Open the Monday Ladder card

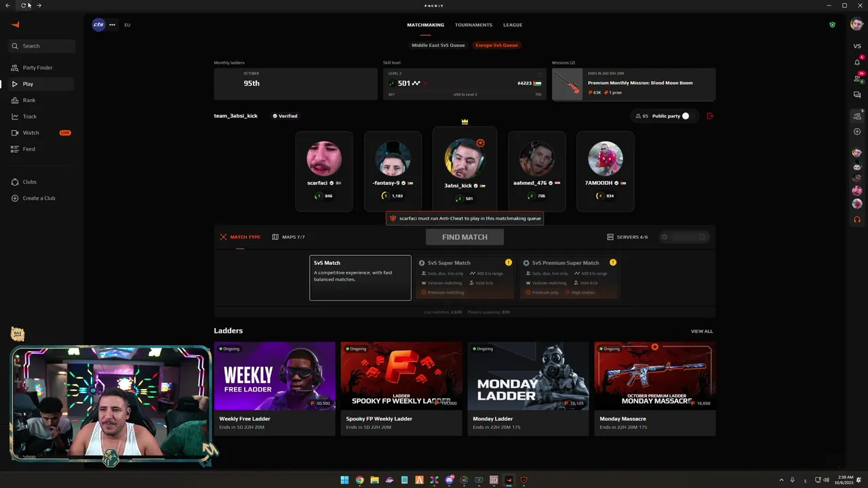[x=528, y=388]
